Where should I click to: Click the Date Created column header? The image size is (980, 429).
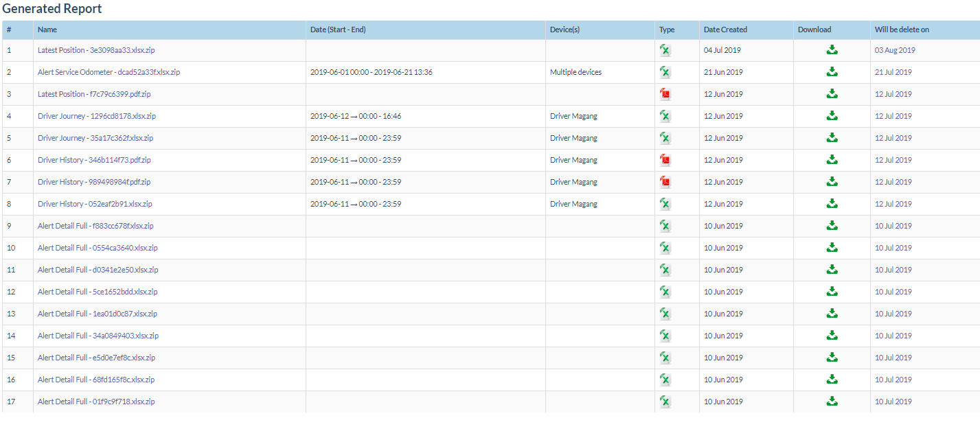coord(725,30)
